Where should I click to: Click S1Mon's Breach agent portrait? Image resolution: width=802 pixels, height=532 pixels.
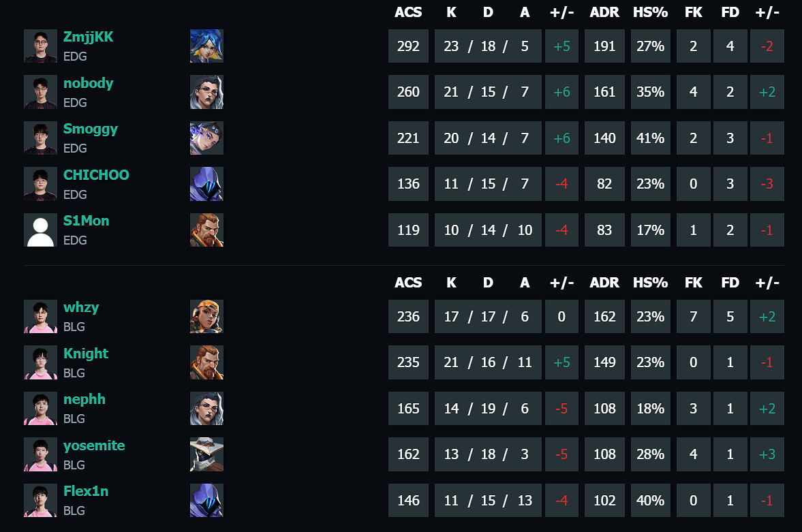pos(206,230)
